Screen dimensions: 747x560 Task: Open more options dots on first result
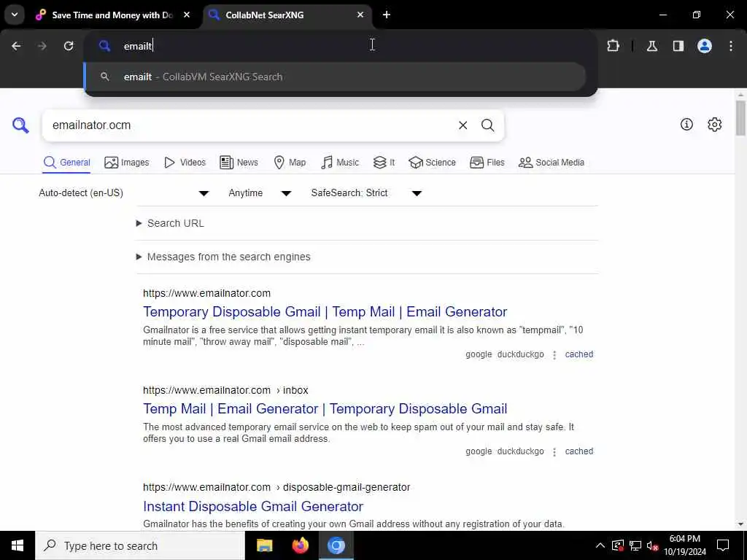click(554, 355)
